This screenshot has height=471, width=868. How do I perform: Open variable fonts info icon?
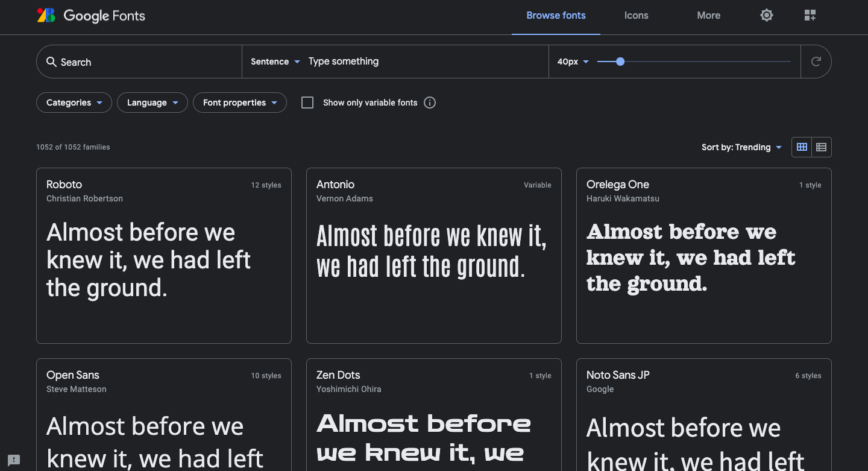point(430,103)
